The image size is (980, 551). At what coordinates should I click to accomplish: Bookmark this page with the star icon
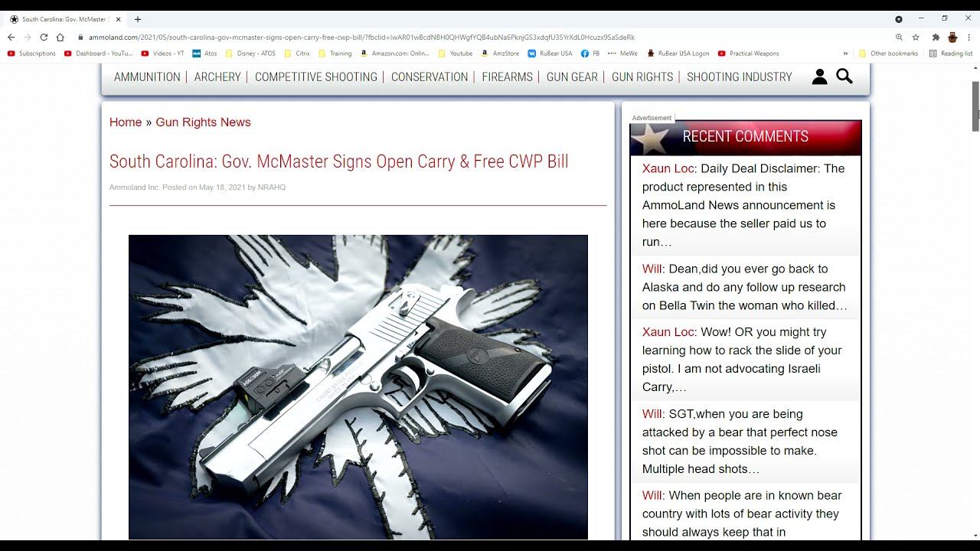916,37
